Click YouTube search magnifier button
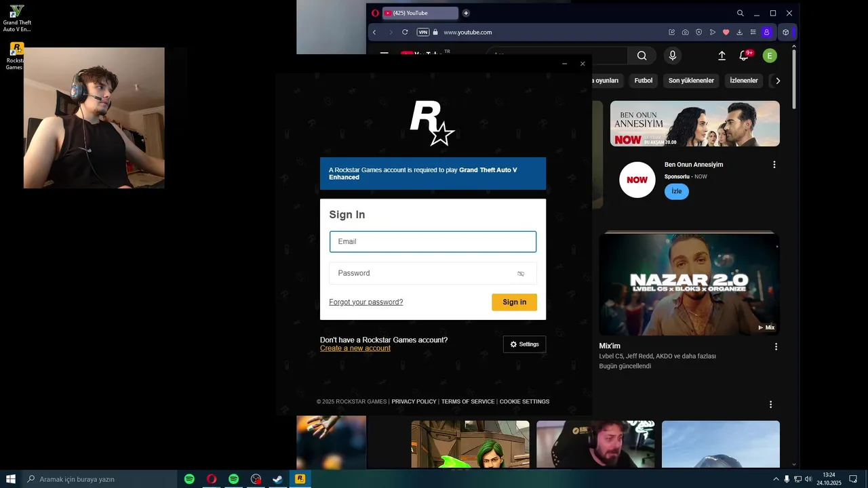868x488 pixels. (x=642, y=56)
